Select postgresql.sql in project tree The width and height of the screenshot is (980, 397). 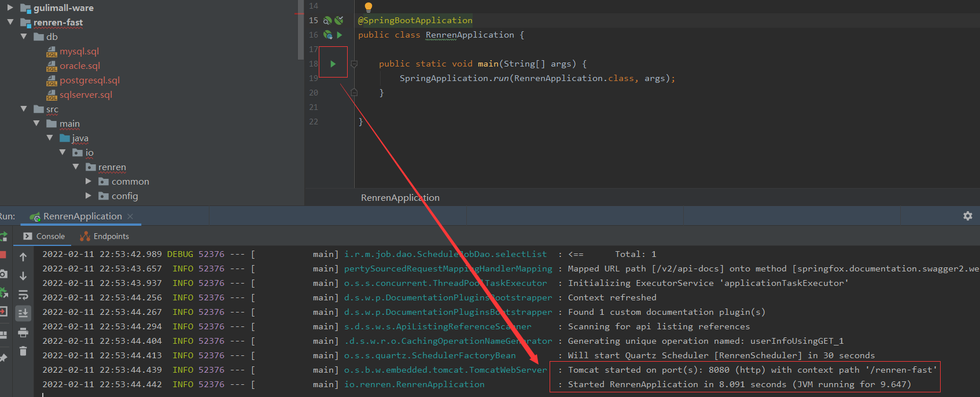(x=90, y=80)
